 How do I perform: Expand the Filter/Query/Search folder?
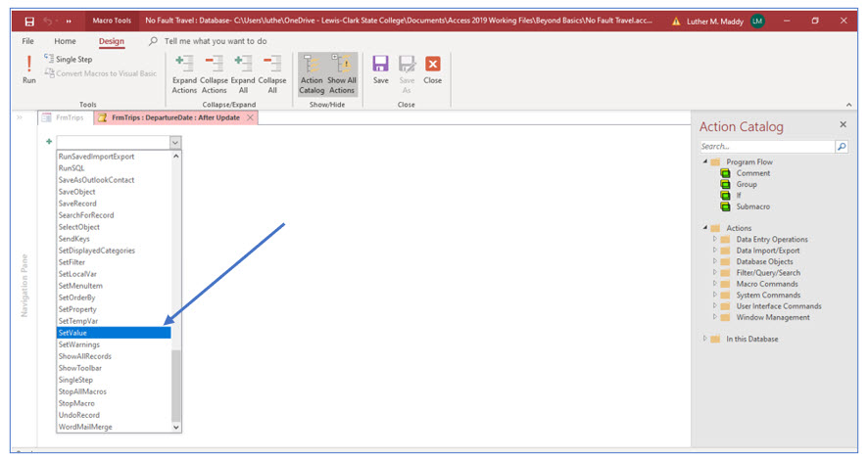pos(714,272)
